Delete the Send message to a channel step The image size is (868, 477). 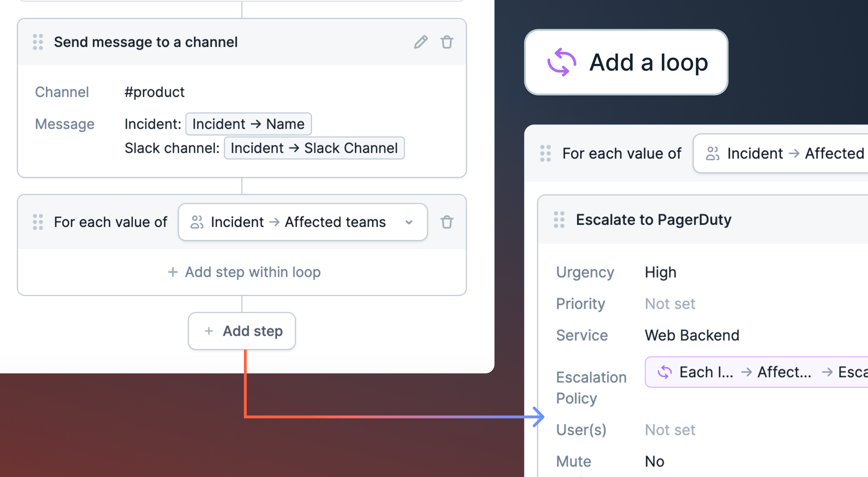point(447,42)
